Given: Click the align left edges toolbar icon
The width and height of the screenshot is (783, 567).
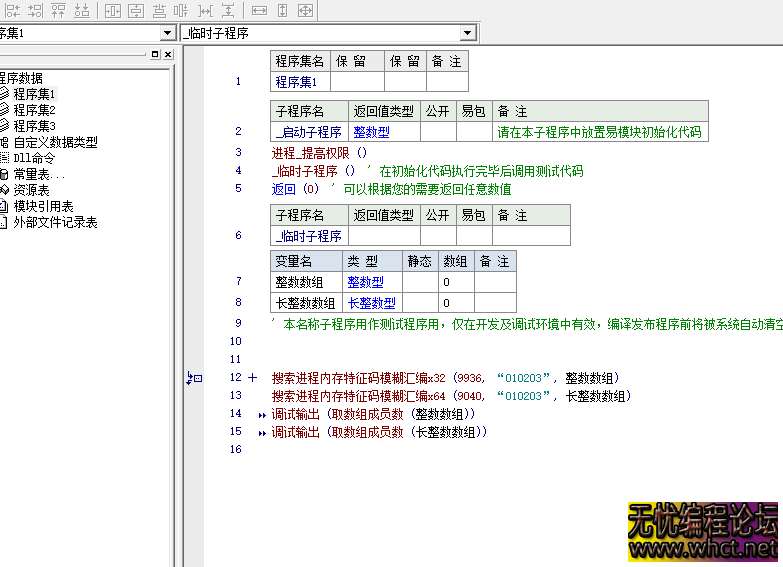Looking at the screenshot, I should 11,10.
